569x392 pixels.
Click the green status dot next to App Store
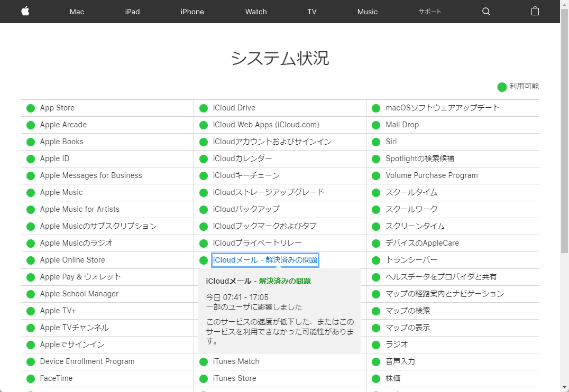click(x=30, y=108)
